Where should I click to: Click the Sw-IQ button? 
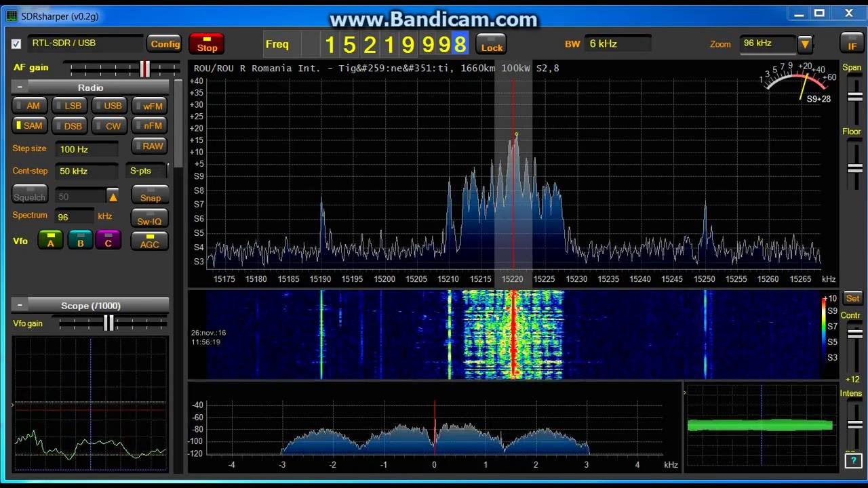pos(150,218)
